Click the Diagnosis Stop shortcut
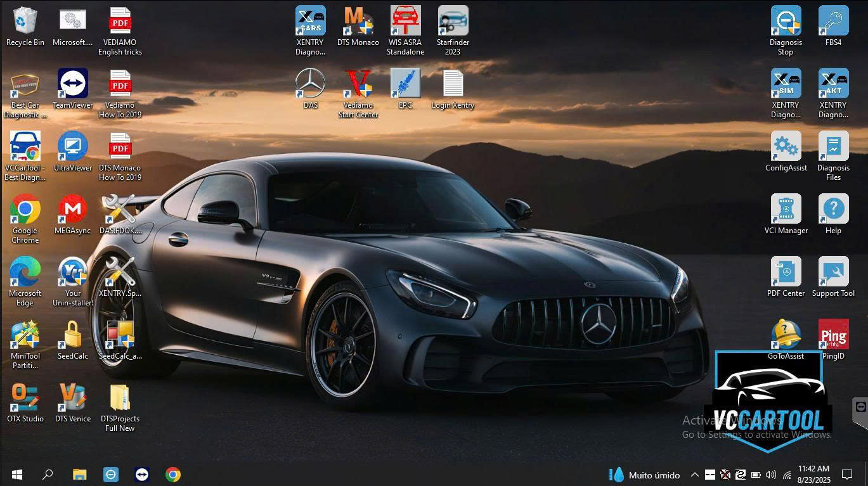The width and height of the screenshot is (868, 486). [786, 22]
